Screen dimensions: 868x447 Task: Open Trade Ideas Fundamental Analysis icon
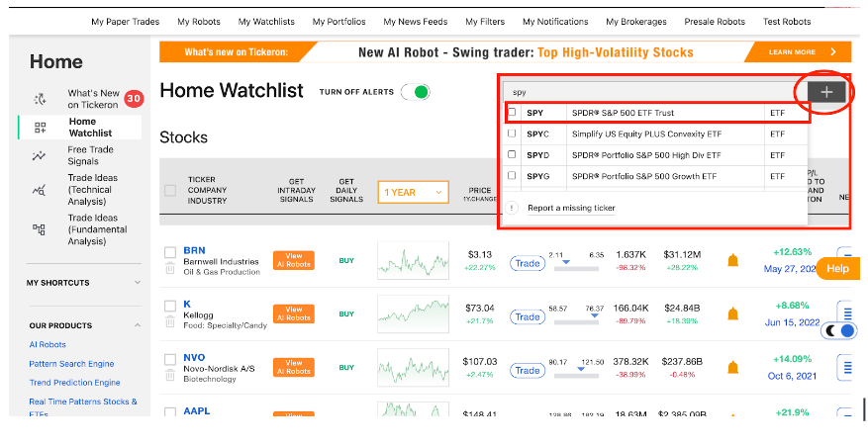point(39,229)
